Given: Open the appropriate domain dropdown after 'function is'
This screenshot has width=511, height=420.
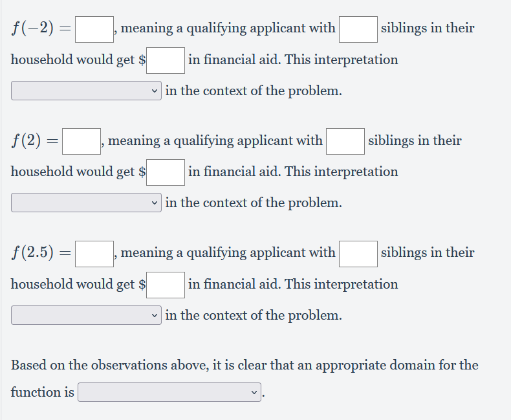Looking at the screenshot, I should tap(169, 392).
